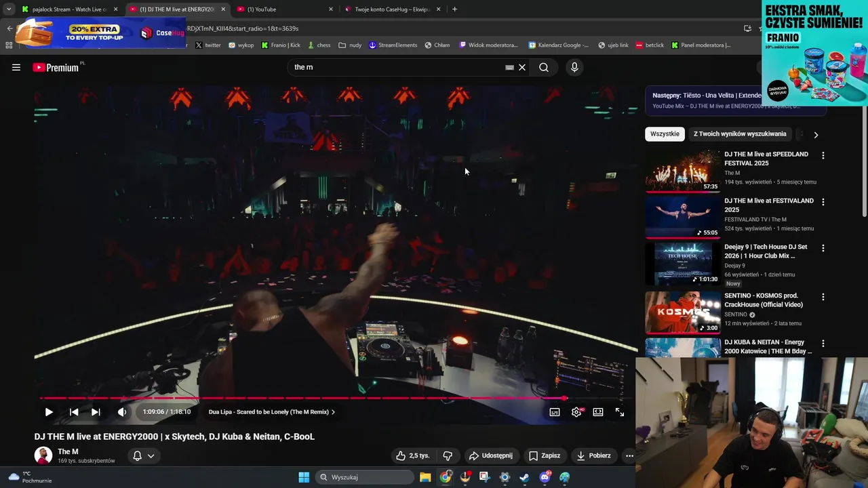Select Z Twoich wyników wyszukiwania chip
The width and height of the screenshot is (868, 488).
click(740, 134)
